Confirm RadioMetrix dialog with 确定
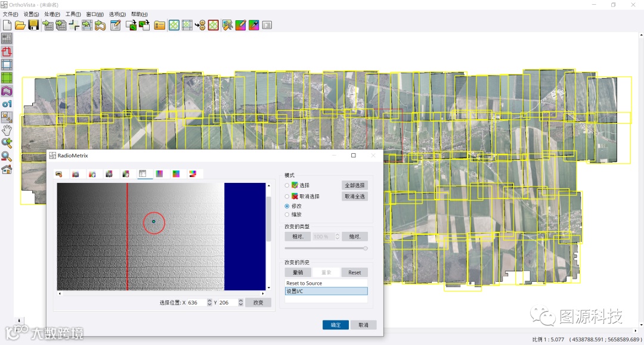 [336, 325]
